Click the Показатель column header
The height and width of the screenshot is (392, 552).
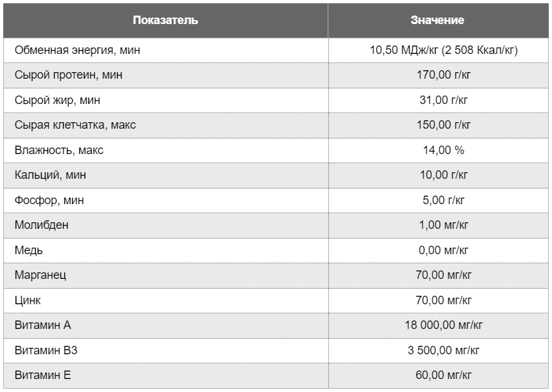165,20
